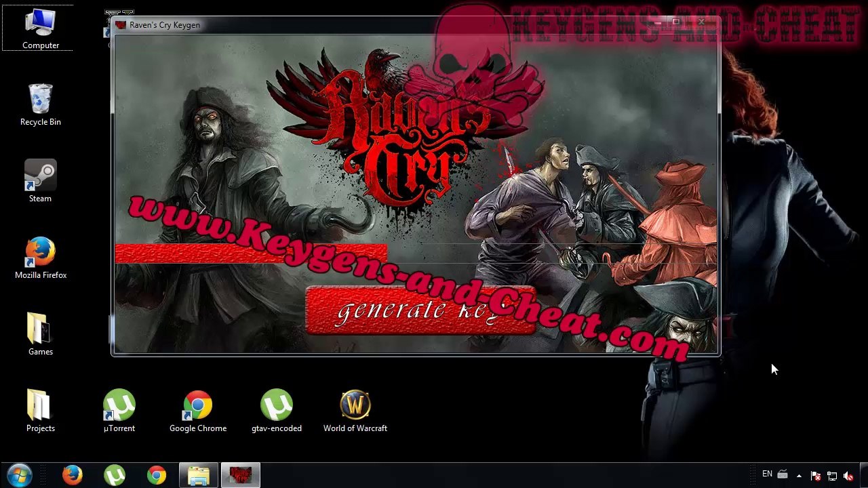The height and width of the screenshot is (488, 868).
Task: Open µTorrent from the taskbar
Action: pos(115,475)
